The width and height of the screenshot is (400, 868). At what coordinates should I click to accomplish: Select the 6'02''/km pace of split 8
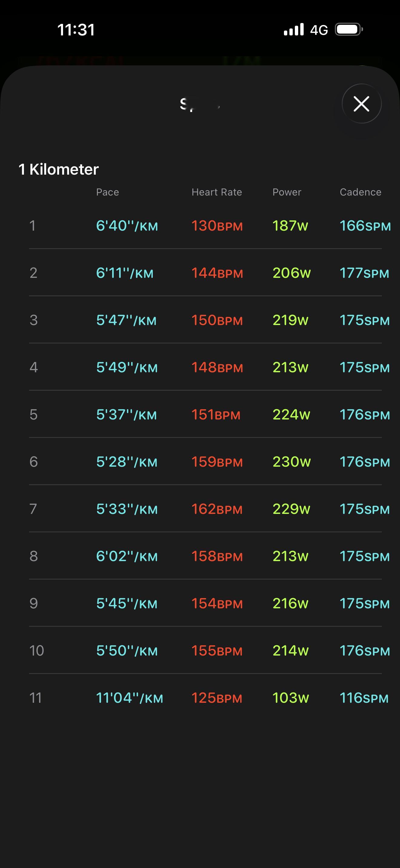click(127, 556)
